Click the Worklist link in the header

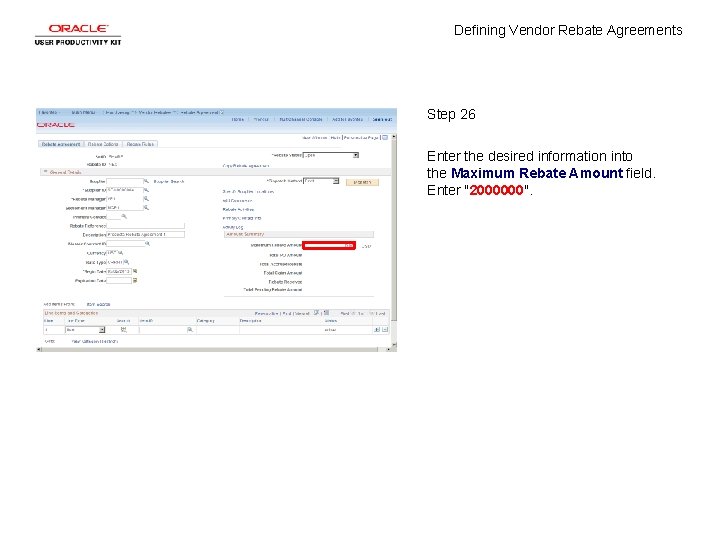[x=261, y=119]
